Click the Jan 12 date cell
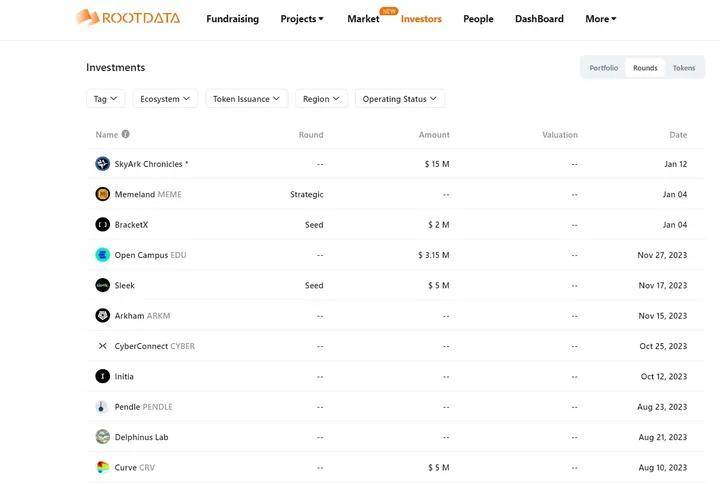 pos(675,164)
